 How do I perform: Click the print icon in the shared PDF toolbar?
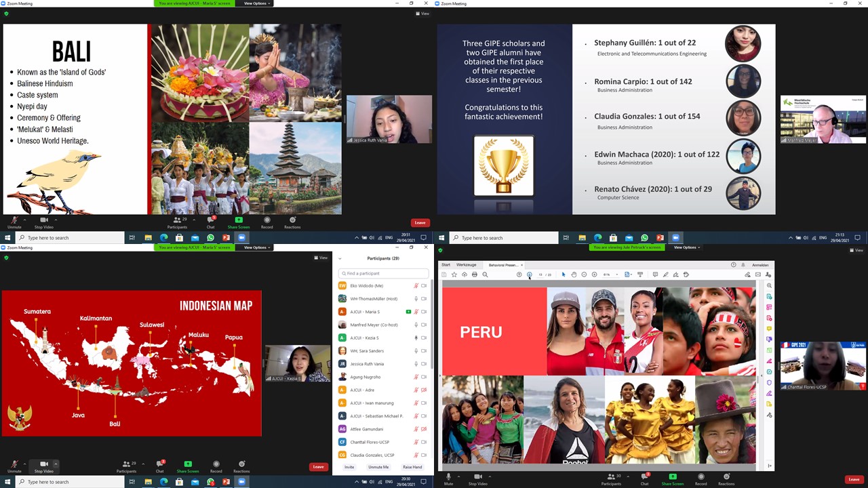475,274
